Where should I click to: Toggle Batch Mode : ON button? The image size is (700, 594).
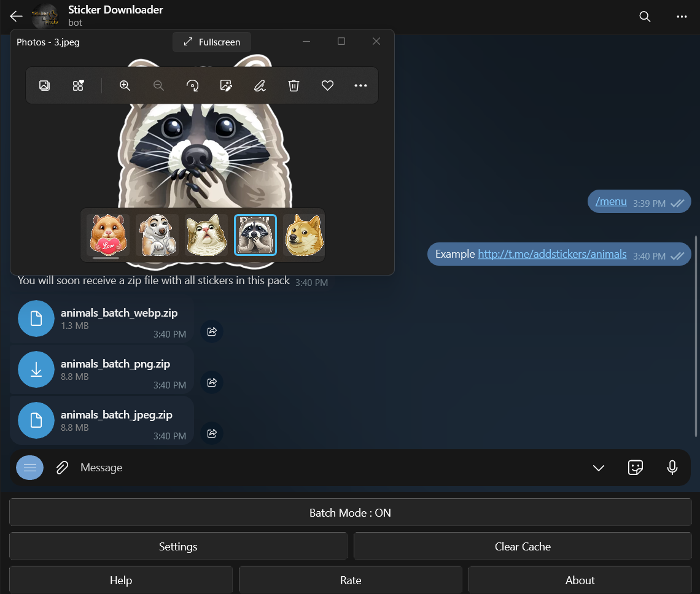[x=351, y=512]
